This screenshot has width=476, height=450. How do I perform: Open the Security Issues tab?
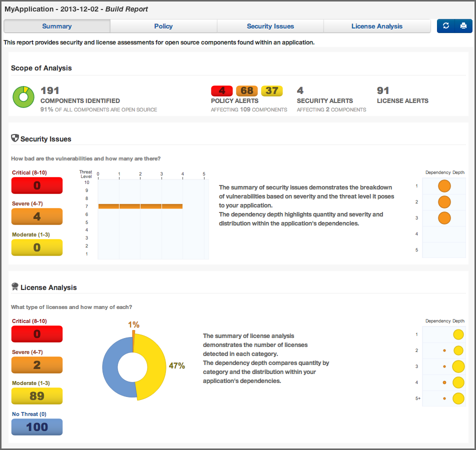(270, 26)
